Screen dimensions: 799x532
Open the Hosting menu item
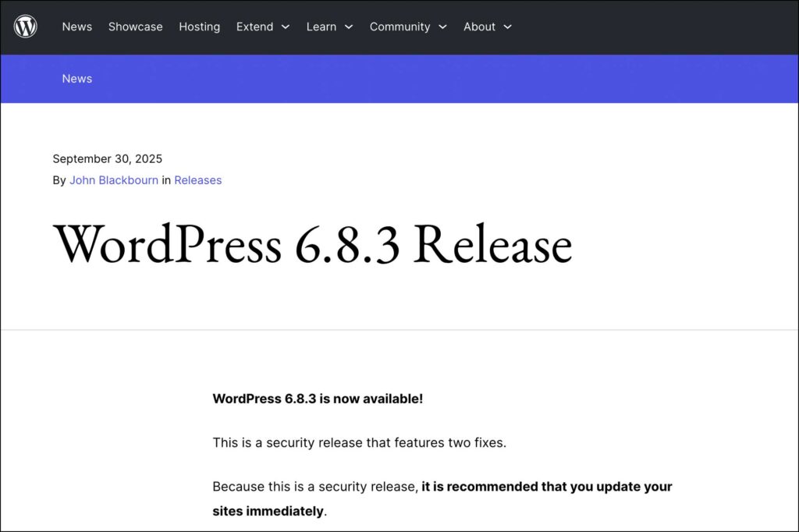199,27
